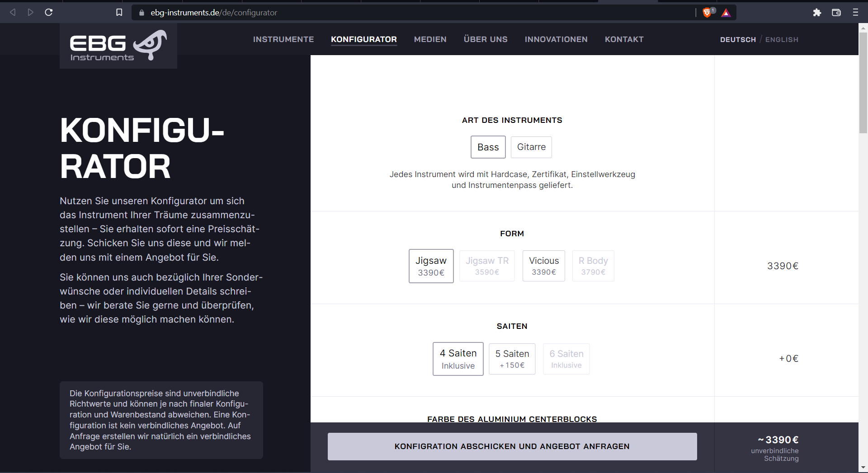Click the Brave Rewards triangle icon

pos(726,13)
